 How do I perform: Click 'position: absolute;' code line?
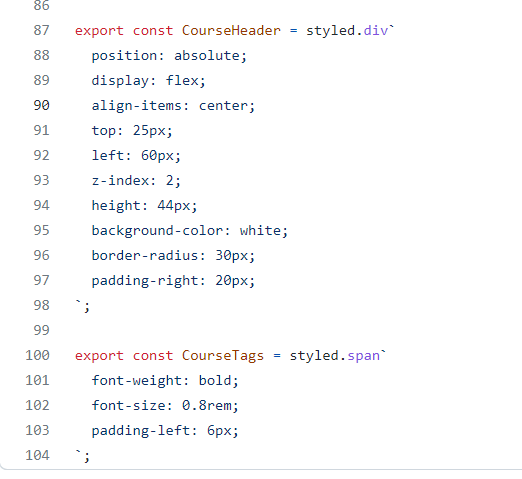[169, 56]
